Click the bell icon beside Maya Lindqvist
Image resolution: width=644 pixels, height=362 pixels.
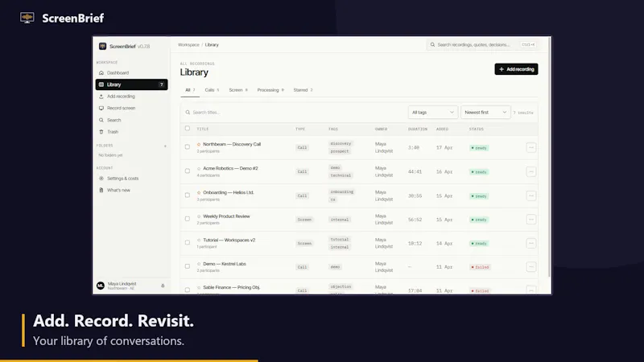click(x=163, y=286)
